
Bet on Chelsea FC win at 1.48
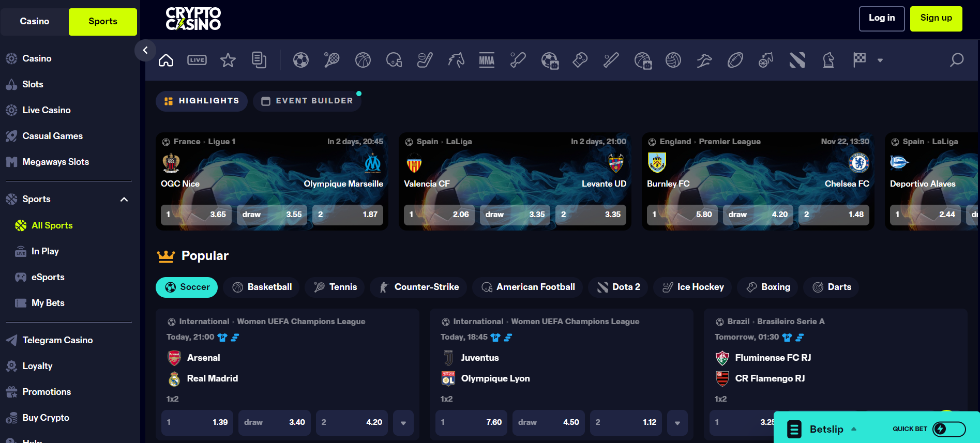(x=834, y=215)
